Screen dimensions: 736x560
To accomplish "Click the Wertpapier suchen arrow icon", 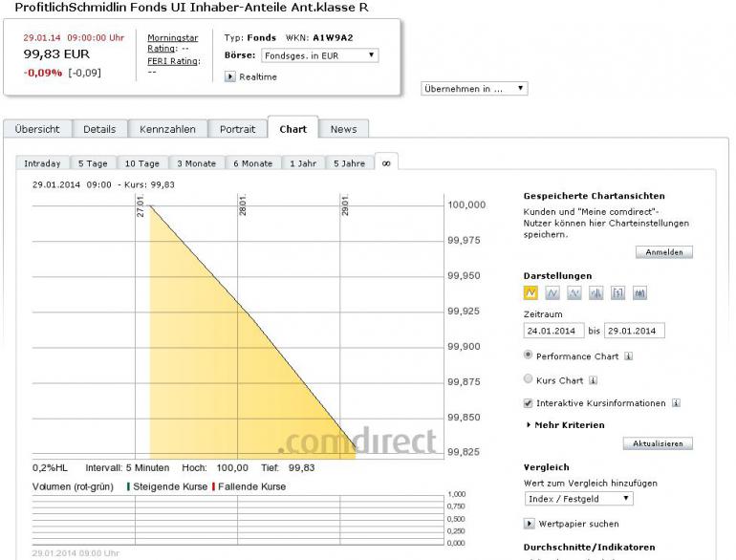I will (x=529, y=524).
